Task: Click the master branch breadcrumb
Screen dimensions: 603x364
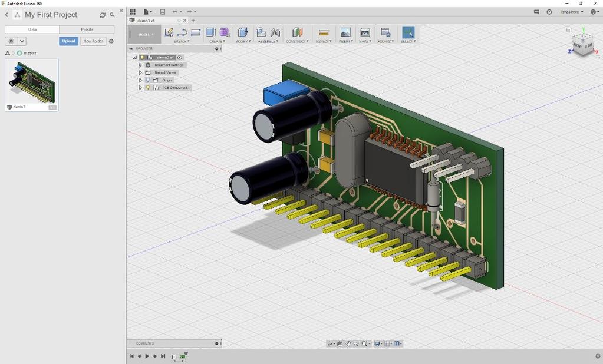Action: pos(27,53)
